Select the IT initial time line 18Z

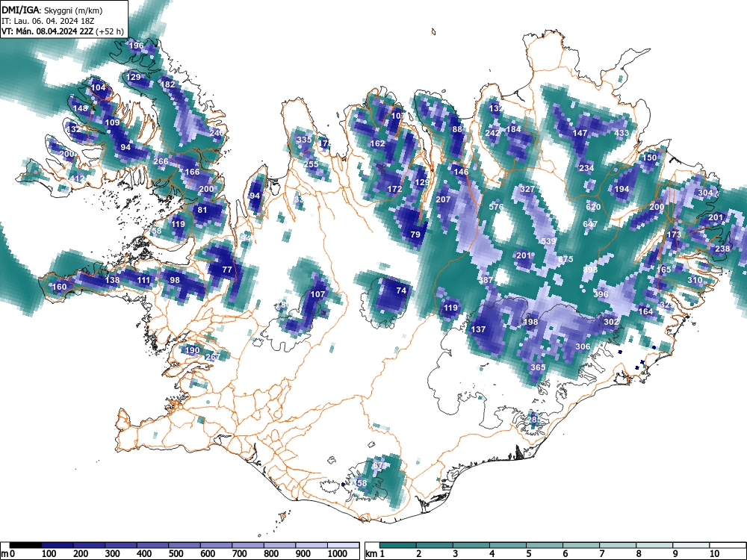pos(48,21)
